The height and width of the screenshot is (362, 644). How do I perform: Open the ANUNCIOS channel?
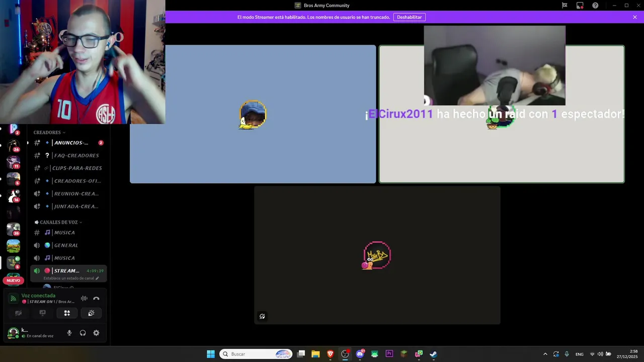click(68, 143)
